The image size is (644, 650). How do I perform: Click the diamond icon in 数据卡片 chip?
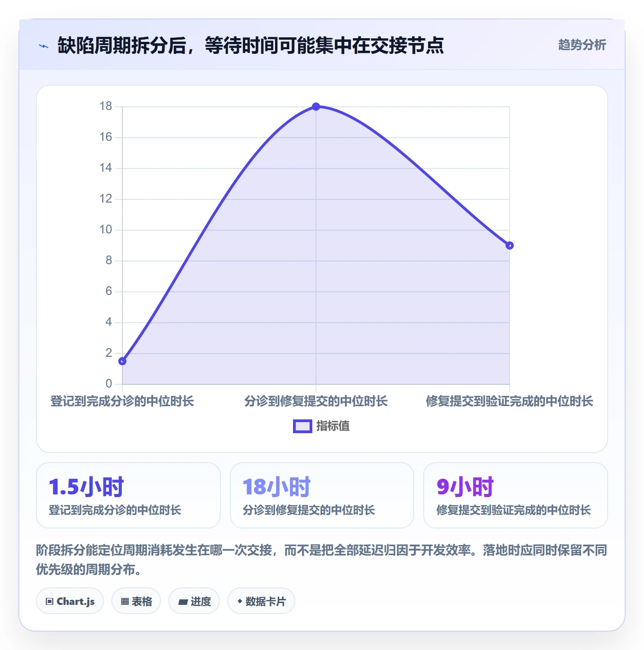(x=240, y=601)
